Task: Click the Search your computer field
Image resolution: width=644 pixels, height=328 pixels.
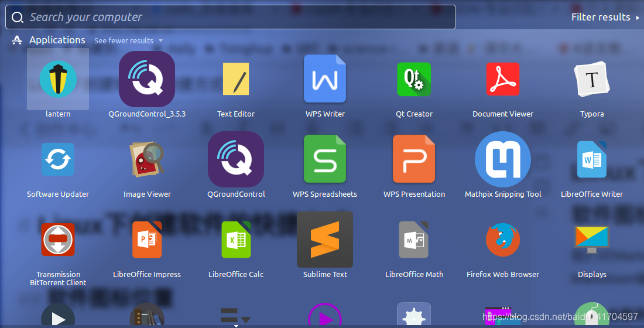Action: coord(231,17)
